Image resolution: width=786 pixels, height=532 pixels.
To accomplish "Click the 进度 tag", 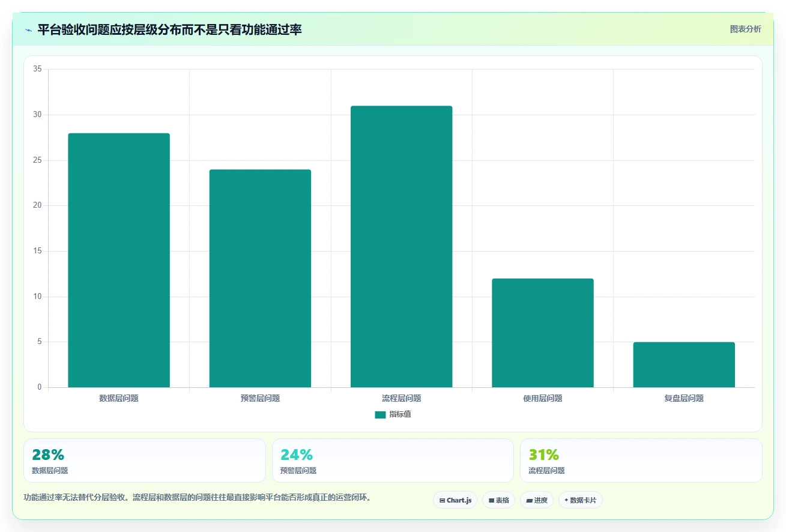I will [537, 500].
